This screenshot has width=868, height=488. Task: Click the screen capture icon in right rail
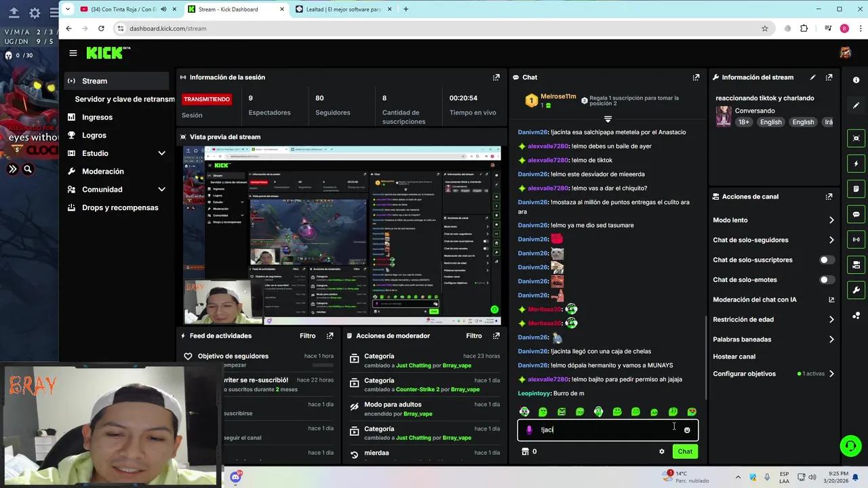pos(856,138)
